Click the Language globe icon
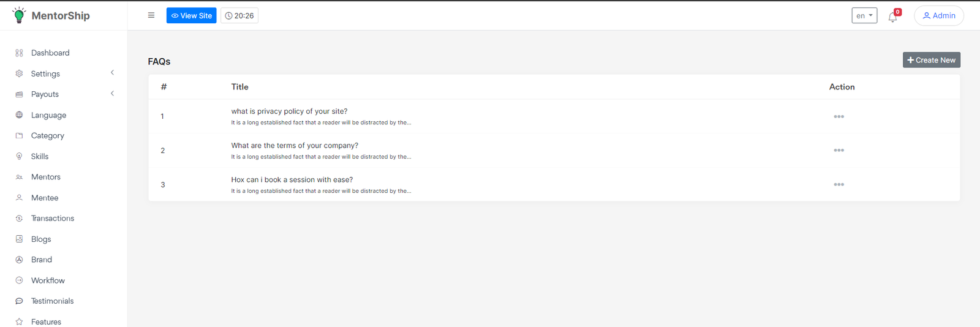The image size is (980, 327). click(x=19, y=115)
